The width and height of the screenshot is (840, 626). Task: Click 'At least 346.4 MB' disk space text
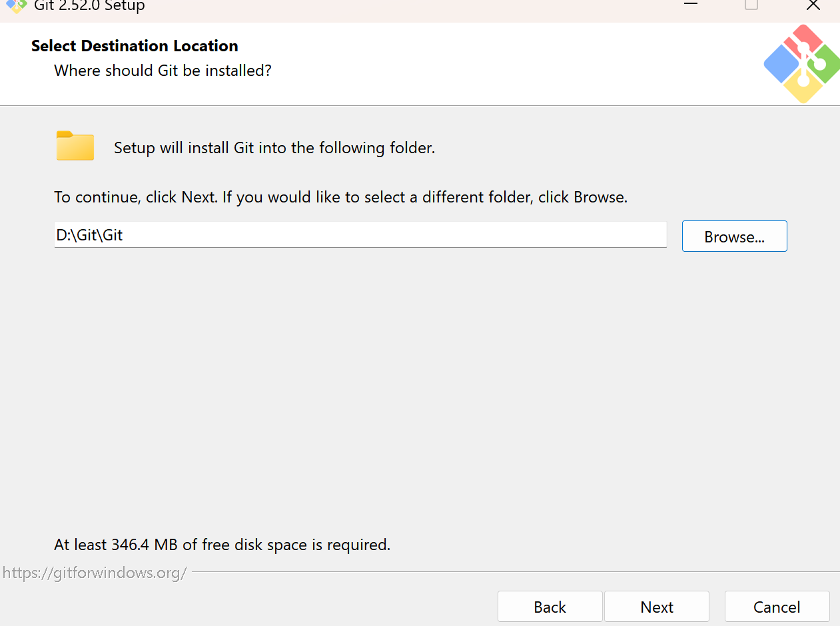click(x=222, y=545)
